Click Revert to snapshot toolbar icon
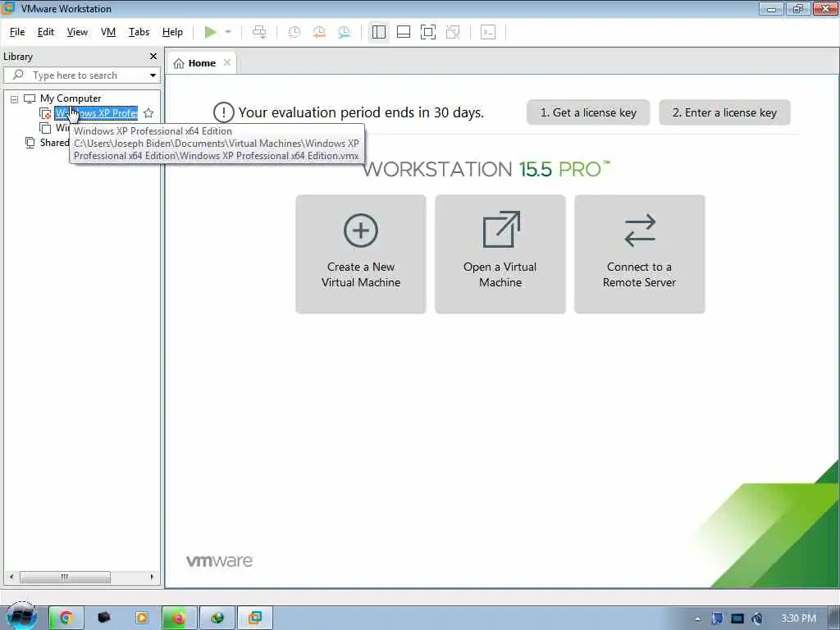Screen dimensions: 840x630 (x=319, y=32)
